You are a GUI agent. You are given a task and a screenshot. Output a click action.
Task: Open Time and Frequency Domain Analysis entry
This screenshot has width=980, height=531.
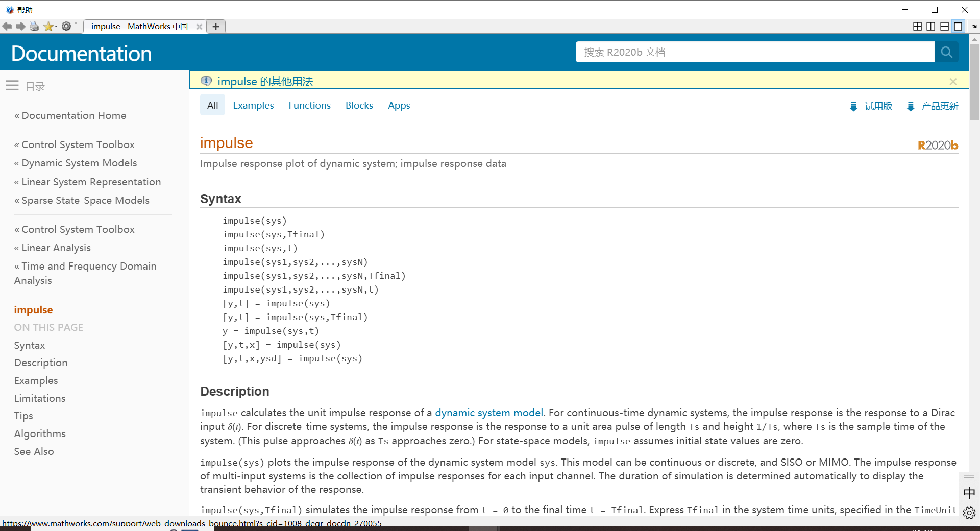point(85,273)
